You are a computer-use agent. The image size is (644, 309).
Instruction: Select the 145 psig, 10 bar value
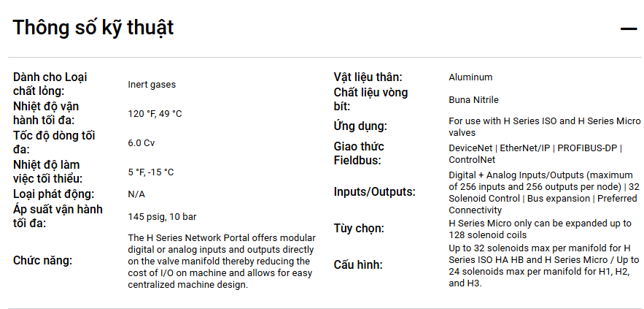pos(162,217)
